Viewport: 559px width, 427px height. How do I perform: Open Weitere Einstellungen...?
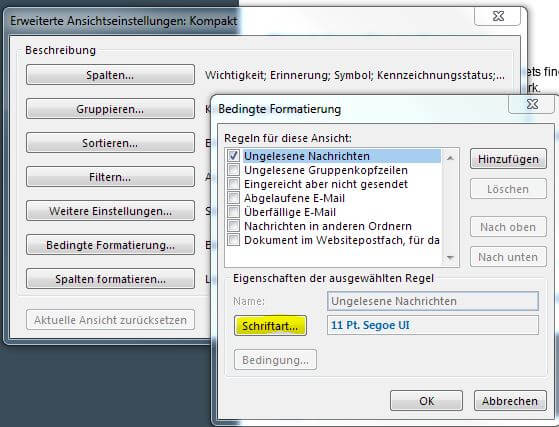[110, 211]
